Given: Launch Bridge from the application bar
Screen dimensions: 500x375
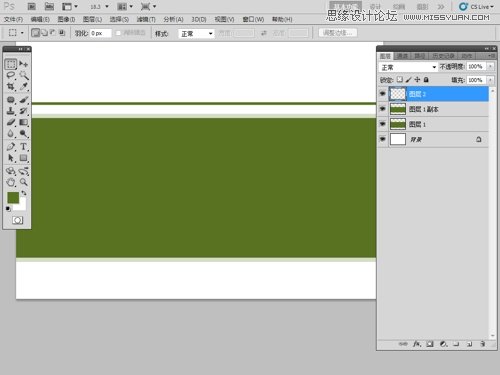Looking at the screenshot, I should 32,6.
